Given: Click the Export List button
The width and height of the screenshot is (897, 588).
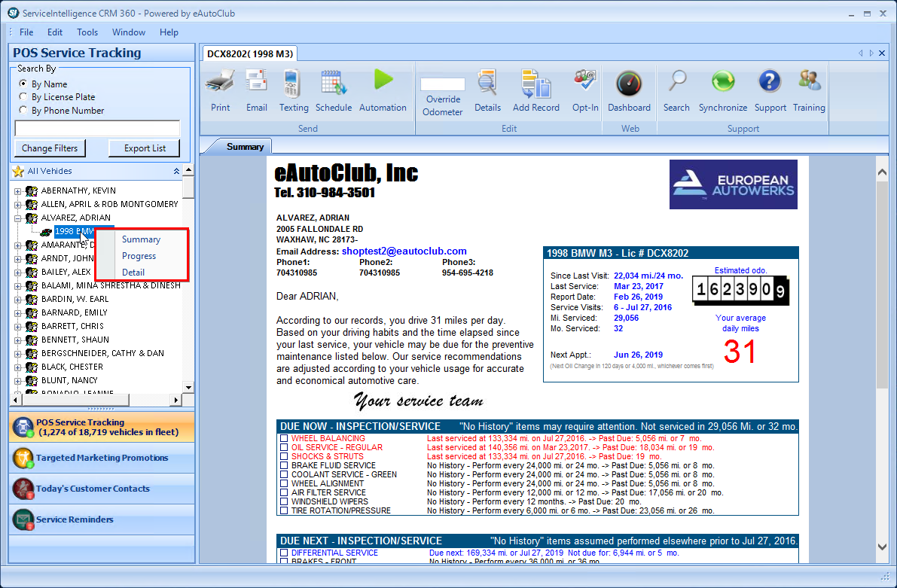Looking at the screenshot, I should pyautogui.click(x=145, y=148).
